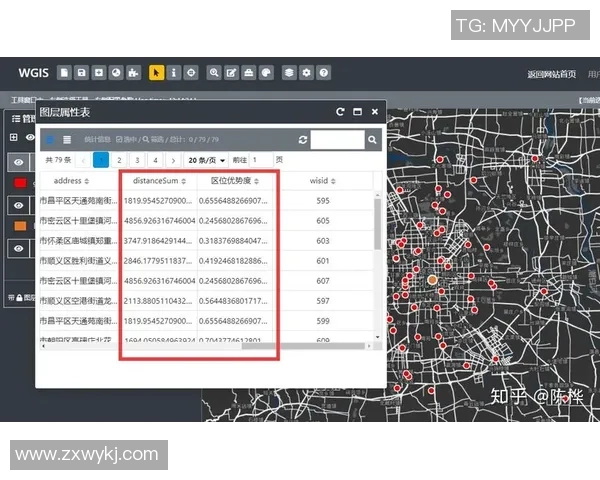The image size is (600, 480).
Task: Save the project with the floppy icon
Action: pos(82,73)
